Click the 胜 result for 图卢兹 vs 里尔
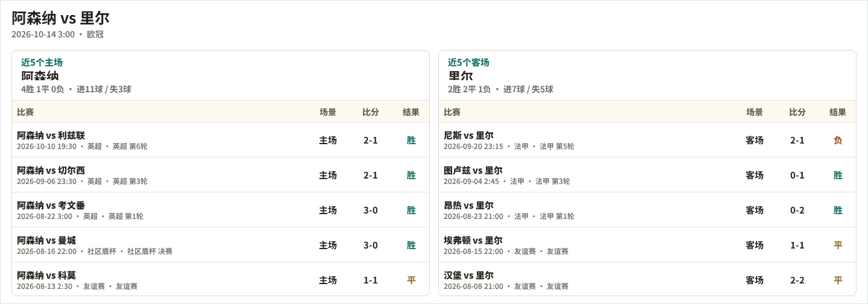This screenshot has height=304, width=868. click(x=838, y=176)
